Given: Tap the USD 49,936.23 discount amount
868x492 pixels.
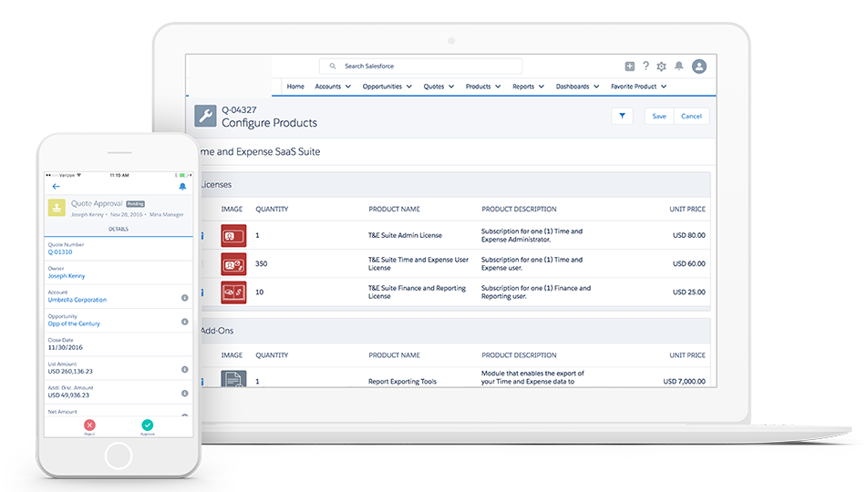Looking at the screenshot, I should coord(68,395).
